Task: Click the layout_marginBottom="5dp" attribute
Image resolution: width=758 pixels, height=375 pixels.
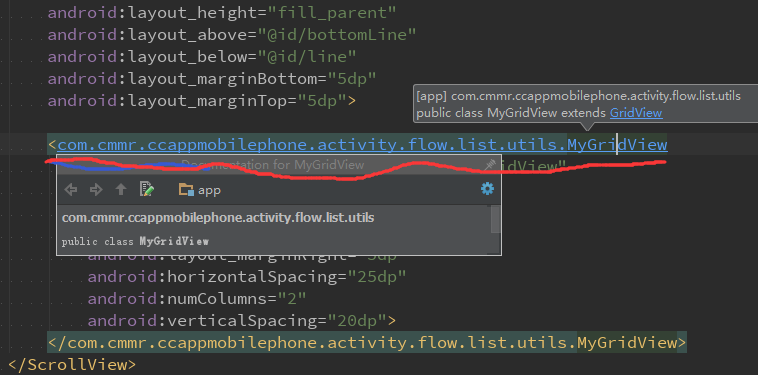Action: point(212,78)
